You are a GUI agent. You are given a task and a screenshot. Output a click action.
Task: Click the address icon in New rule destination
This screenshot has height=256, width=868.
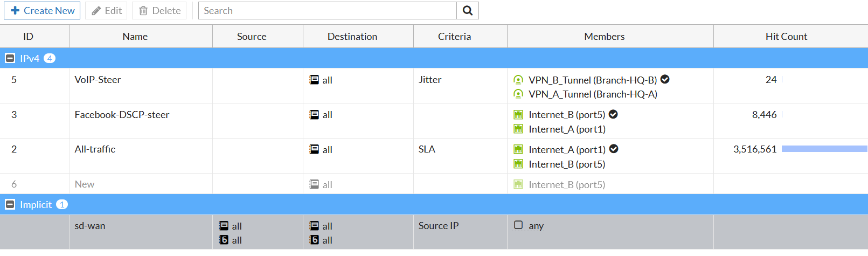[314, 184]
